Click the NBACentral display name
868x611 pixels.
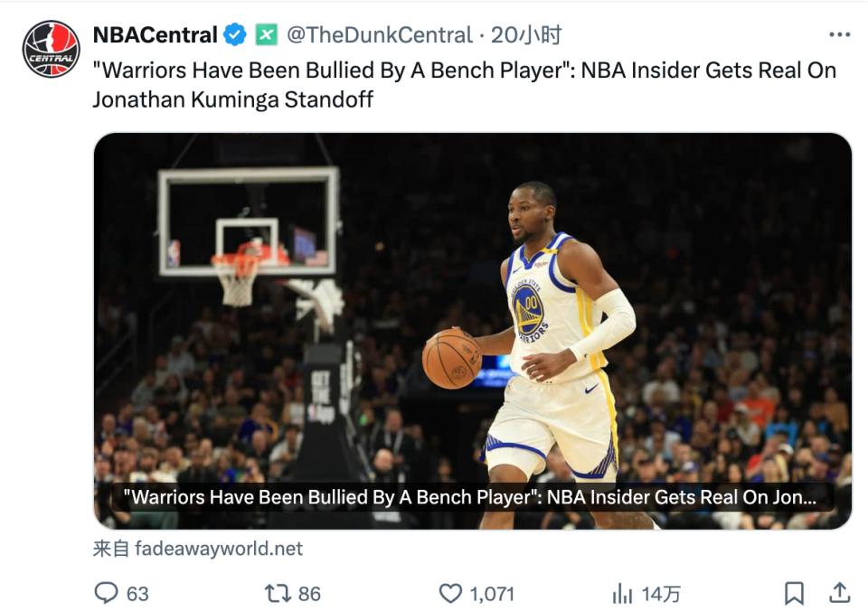pos(155,35)
